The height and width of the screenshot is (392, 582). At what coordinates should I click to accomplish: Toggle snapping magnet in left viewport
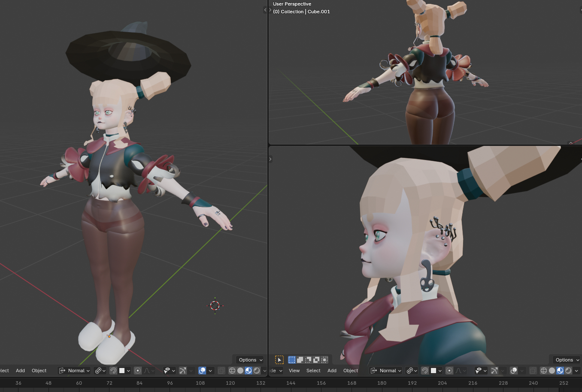[113, 371]
